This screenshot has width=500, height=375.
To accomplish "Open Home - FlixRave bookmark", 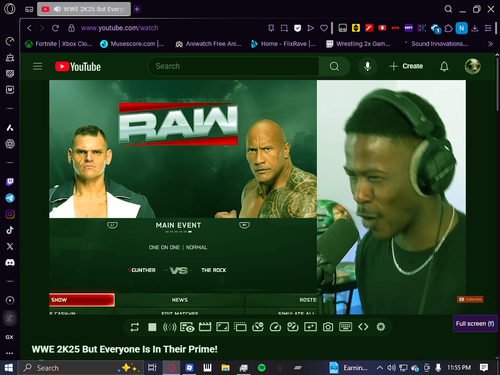I will coord(283,44).
